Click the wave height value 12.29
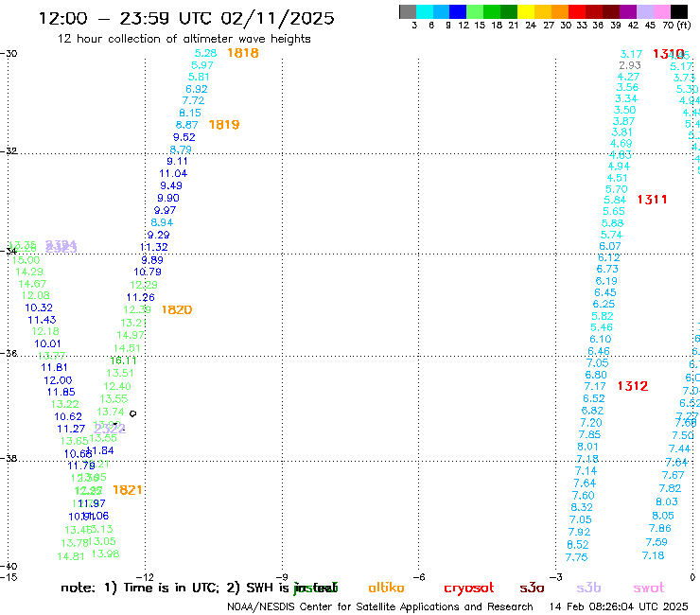Viewport: 700px width, 615px height. (x=144, y=285)
